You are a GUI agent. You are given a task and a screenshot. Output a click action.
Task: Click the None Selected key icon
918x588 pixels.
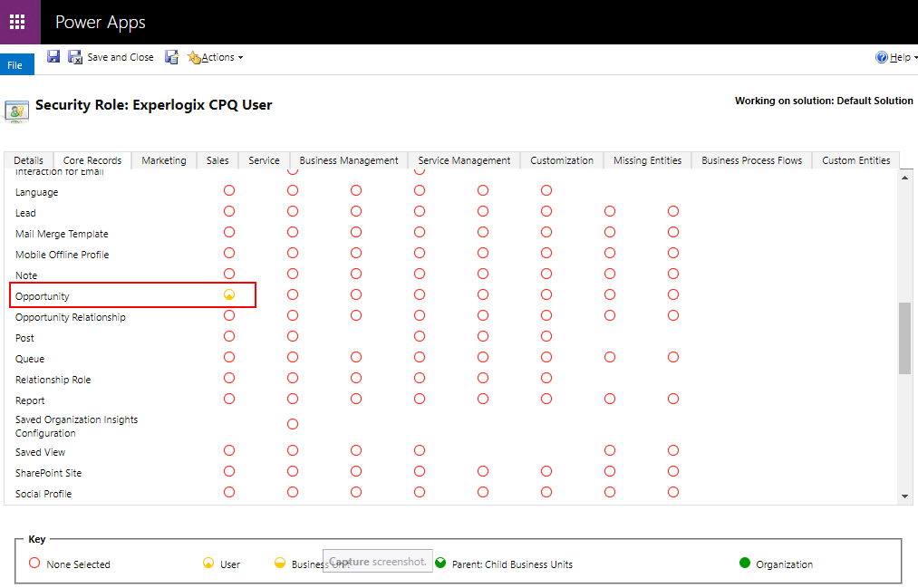(x=34, y=563)
